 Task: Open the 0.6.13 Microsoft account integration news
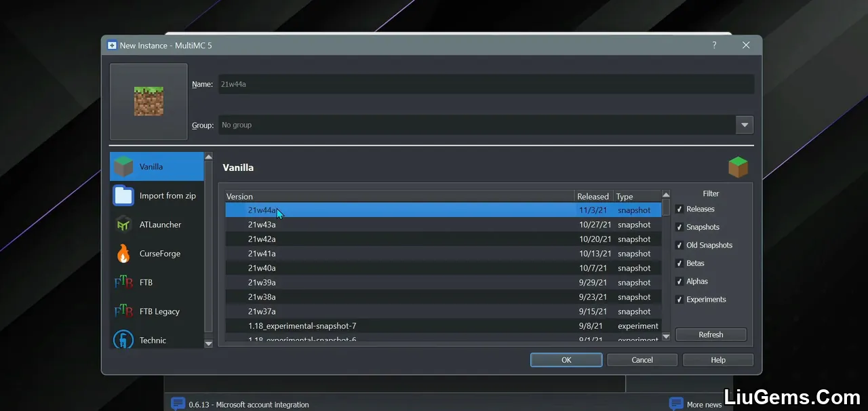[x=249, y=405]
